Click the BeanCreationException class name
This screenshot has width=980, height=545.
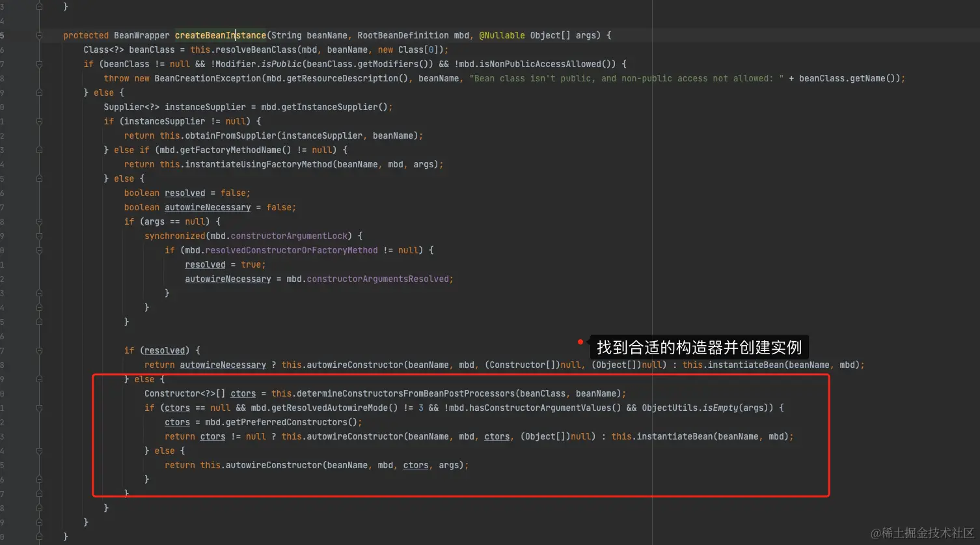pos(208,78)
